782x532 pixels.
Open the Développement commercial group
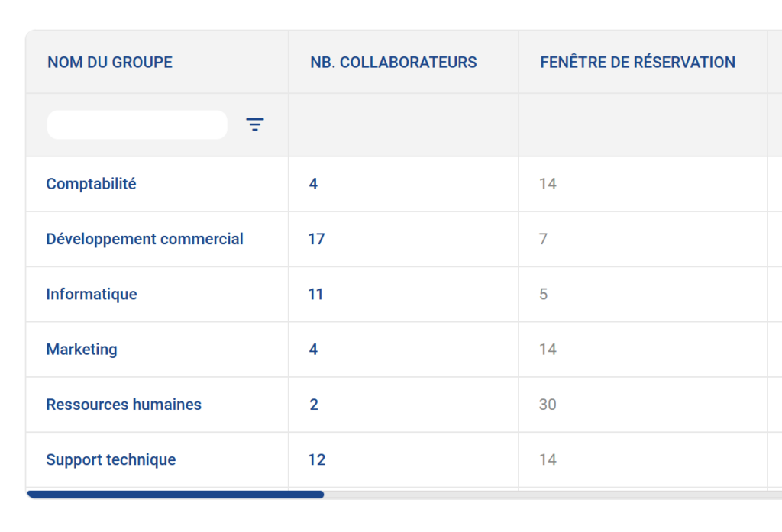[144, 239]
